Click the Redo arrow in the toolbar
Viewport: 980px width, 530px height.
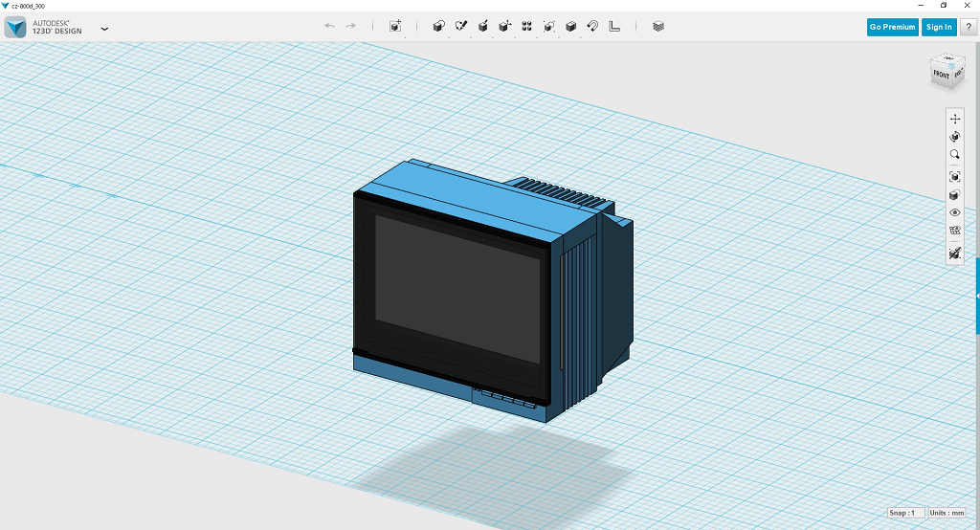[x=351, y=26]
